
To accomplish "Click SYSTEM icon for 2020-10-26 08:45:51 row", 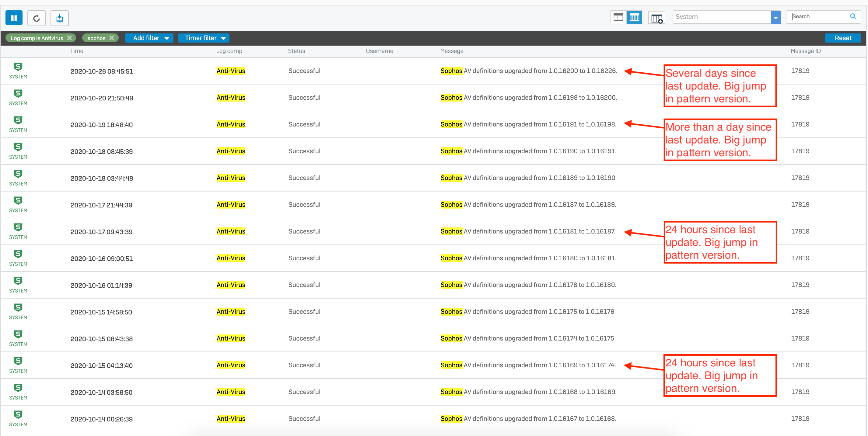I will pyautogui.click(x=18, y=71).
